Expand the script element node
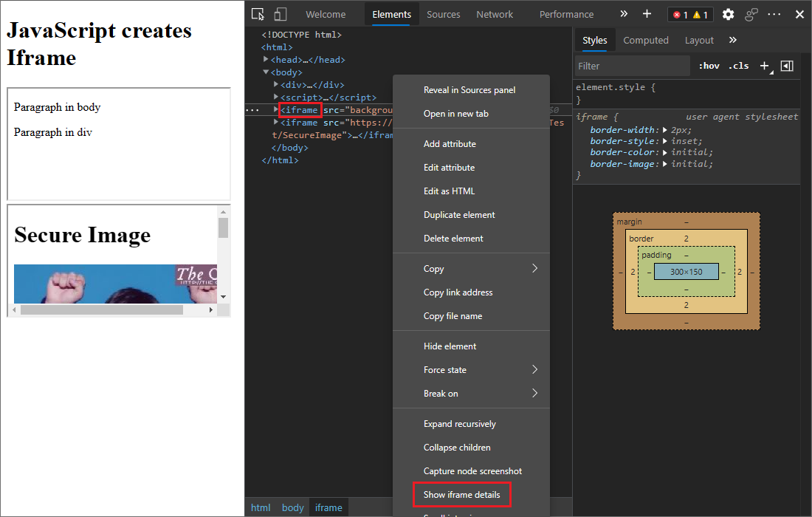This screenshot has height=517, width=812. tap(276, 97)
